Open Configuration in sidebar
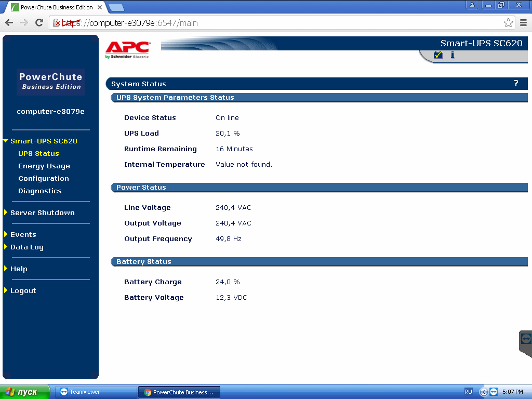 (x=44, y=179)
